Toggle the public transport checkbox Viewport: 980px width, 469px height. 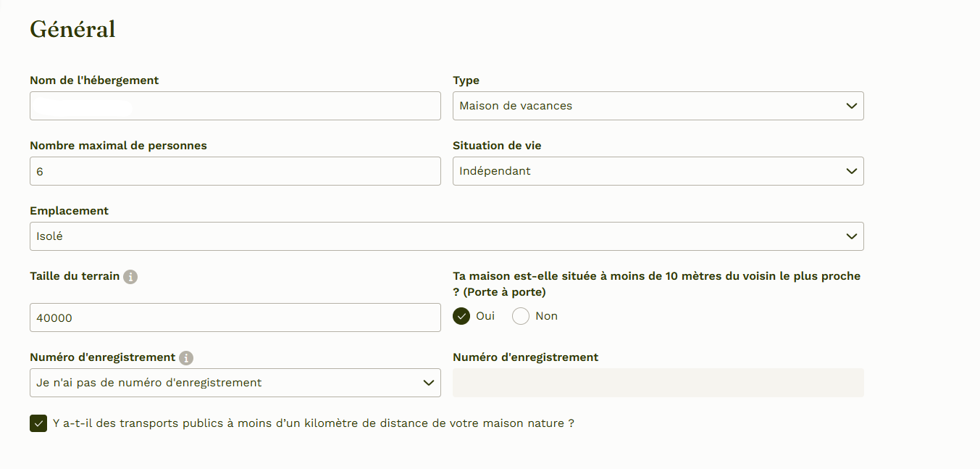[x=38, y=423]
